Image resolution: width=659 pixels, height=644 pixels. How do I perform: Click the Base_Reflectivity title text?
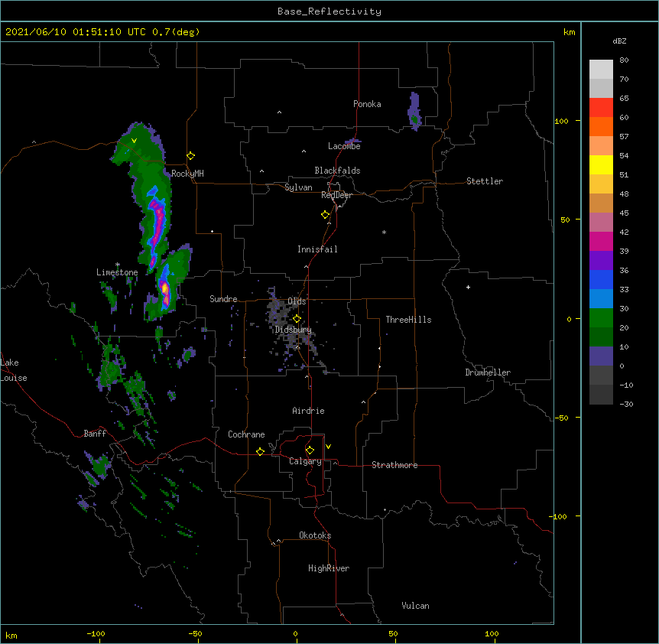[329, 11]
